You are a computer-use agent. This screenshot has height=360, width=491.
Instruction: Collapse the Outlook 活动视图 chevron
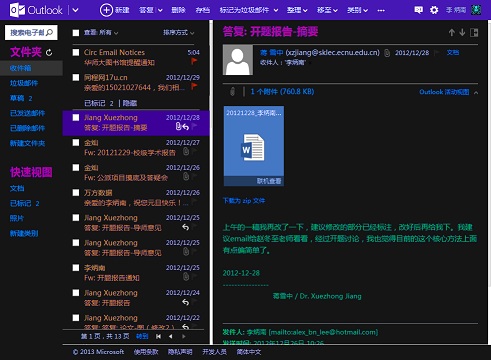click(x=476, y=92)
